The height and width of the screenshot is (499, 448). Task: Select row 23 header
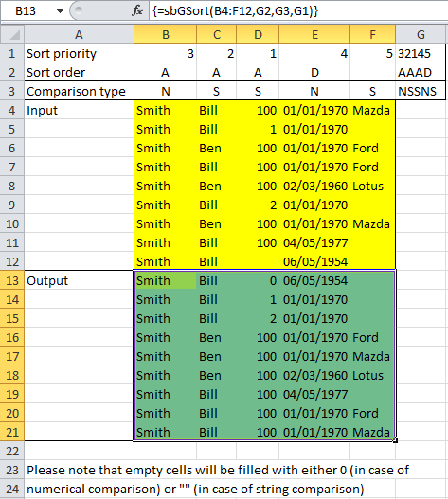pyautogui.click(x=12, y=470)
